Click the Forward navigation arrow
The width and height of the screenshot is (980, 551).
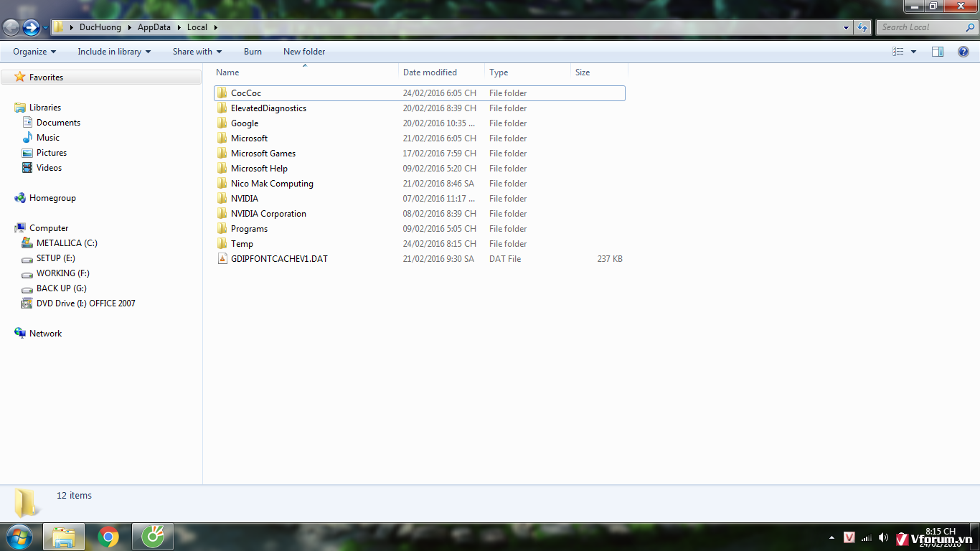coord(31,28)
